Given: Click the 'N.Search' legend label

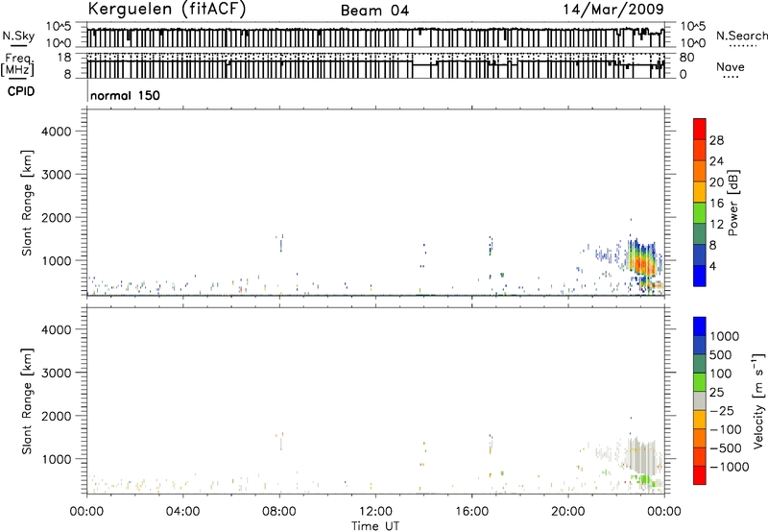Looking at the screenshot, I should [x=741, y=36].
